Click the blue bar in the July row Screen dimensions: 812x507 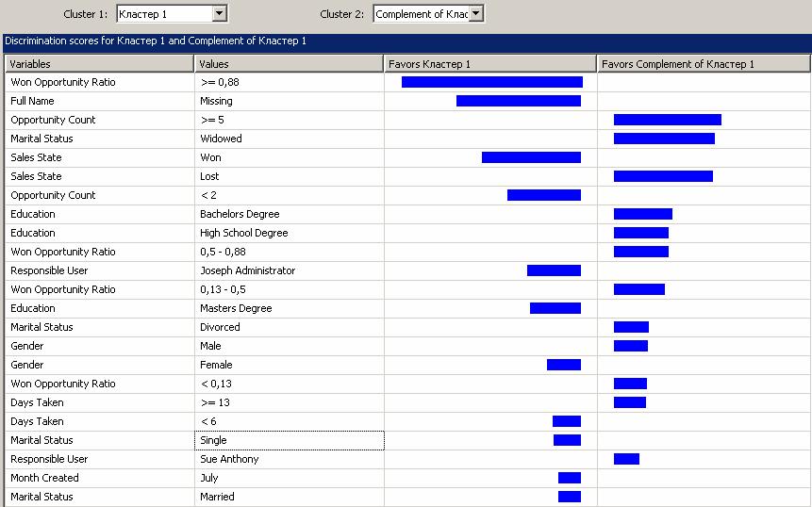pos(570,478)
